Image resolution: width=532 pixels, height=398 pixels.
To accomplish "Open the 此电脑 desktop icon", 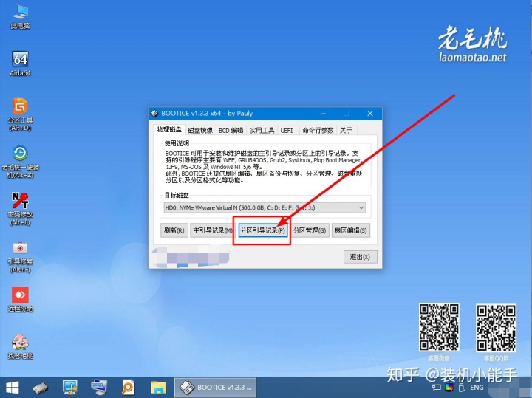I will [x=20, y=16].
